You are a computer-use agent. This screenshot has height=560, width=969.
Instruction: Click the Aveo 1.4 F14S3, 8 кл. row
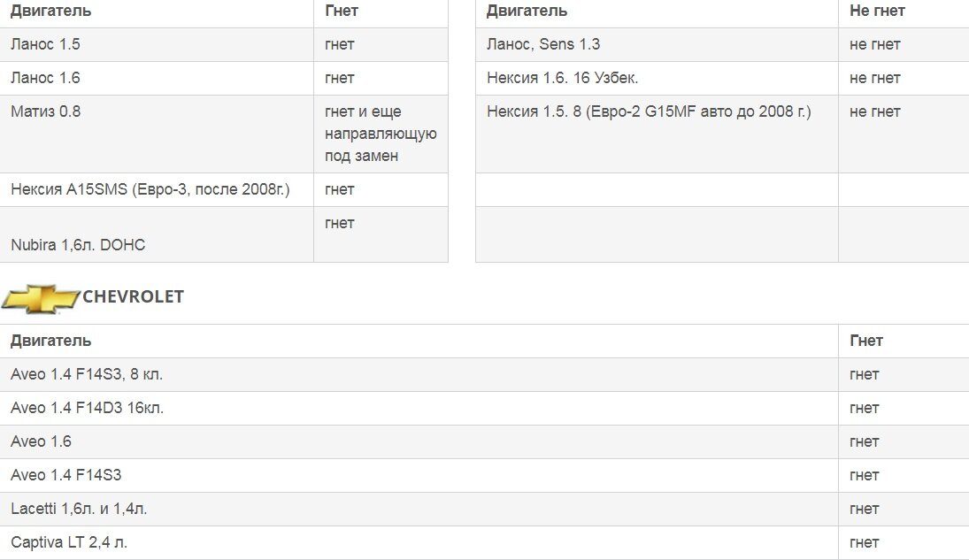tap(485, 374)
